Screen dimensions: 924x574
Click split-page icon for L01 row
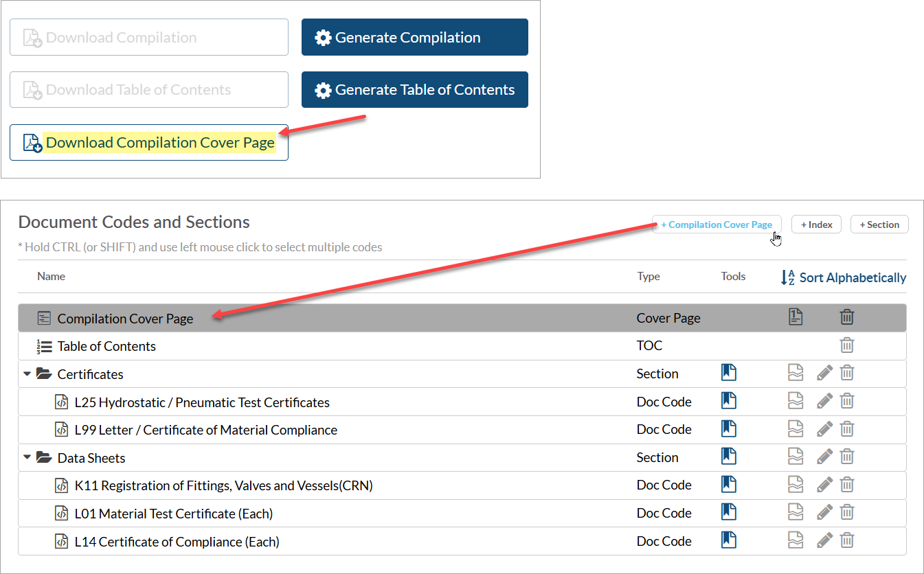796,512
